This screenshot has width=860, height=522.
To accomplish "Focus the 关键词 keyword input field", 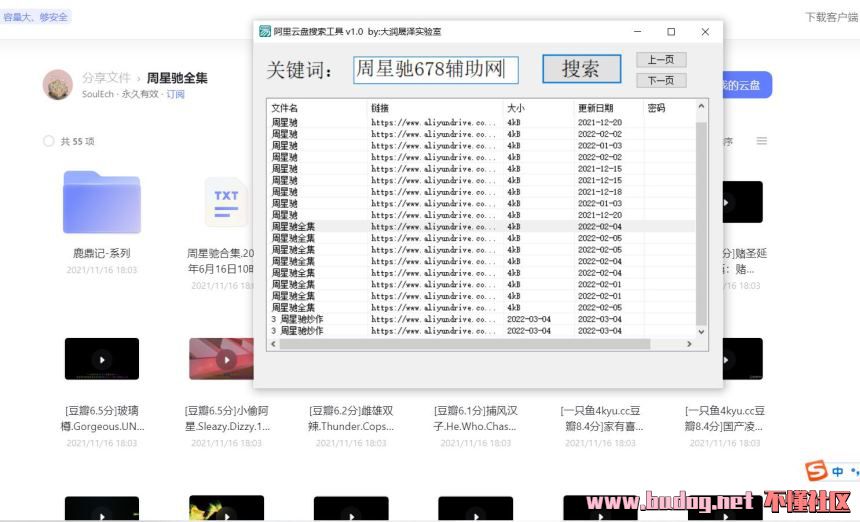I will point(435,70).
